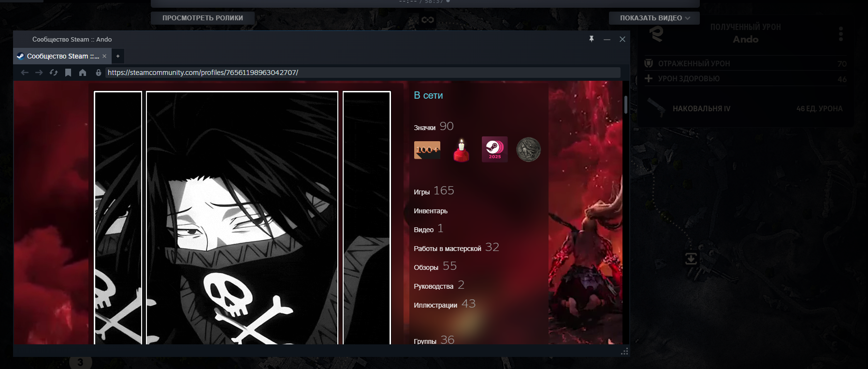Open the 100+ games badge
Viewport: 868px width, 369px height.
pyautogui.click(x=427, y=150)
